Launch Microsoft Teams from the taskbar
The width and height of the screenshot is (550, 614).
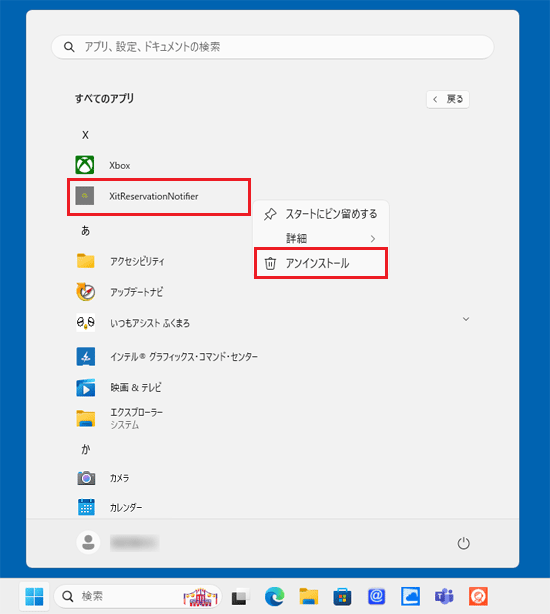click(444, 596)
